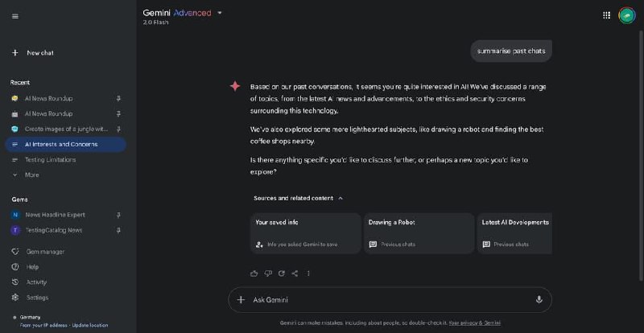Share the response via share icon
Viewport: 644px width, 333px height.
(x=295, y=273)
